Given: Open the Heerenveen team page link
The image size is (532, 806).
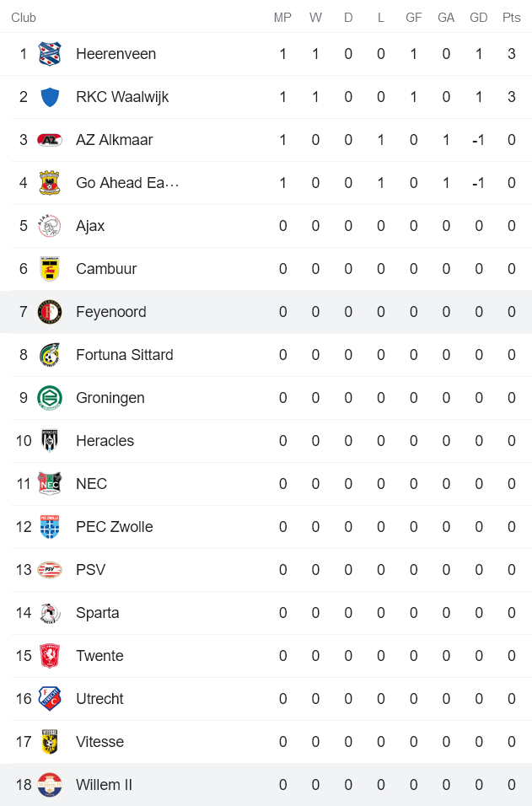Looking at the screenshot, I should pos(116,53).
